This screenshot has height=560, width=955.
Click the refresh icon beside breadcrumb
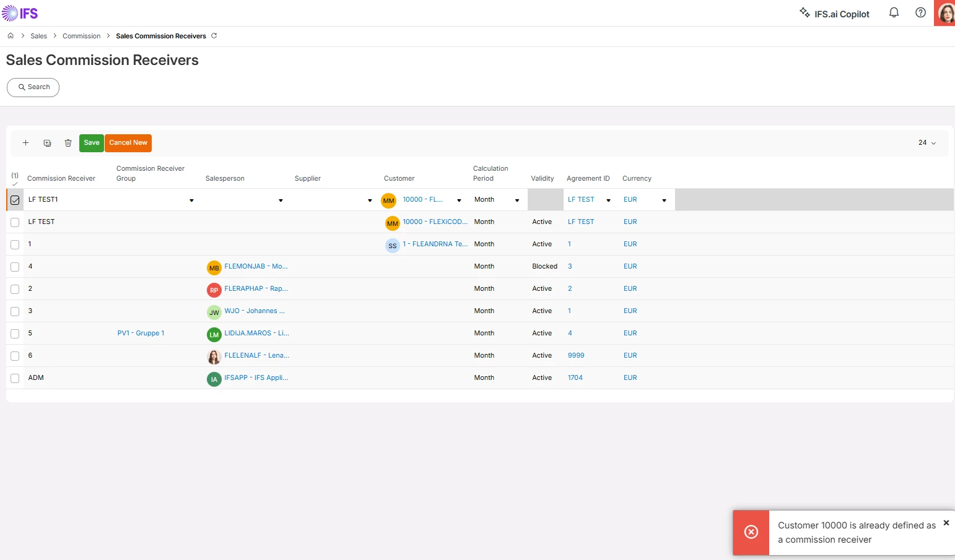tap(214, 36)
